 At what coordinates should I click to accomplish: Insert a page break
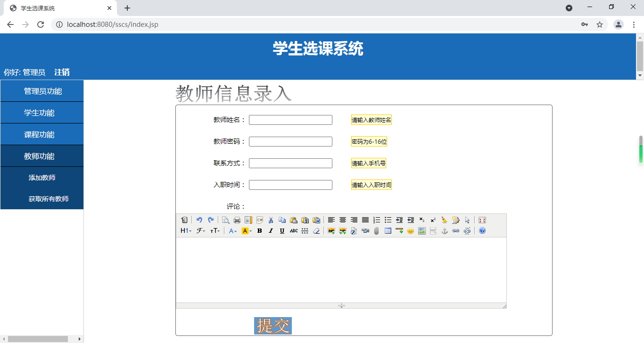coord(433,231)
